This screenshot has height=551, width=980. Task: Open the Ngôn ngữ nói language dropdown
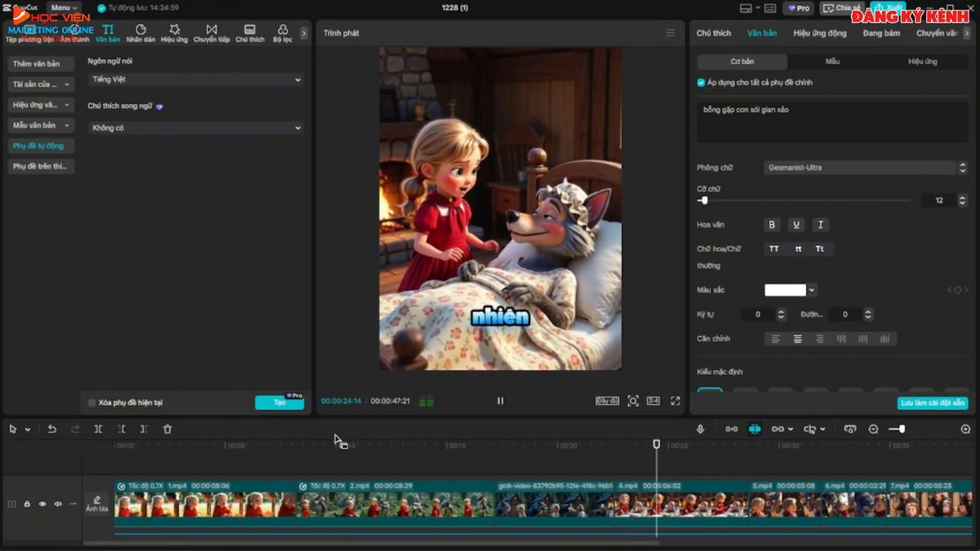pyautogui.click(x=194, y=79)
